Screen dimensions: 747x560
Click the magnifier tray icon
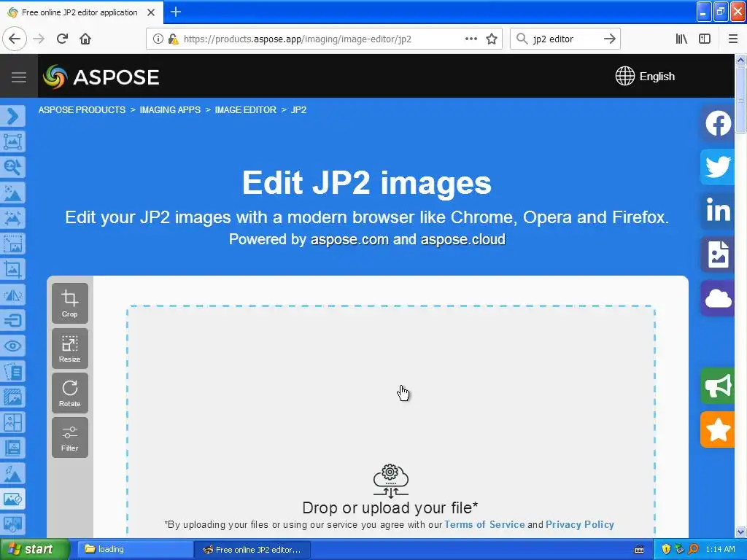point(693,550)
